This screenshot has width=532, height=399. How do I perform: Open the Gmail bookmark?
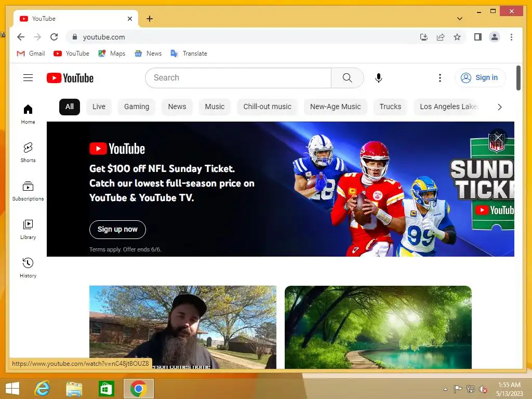[x=31, y=54]
